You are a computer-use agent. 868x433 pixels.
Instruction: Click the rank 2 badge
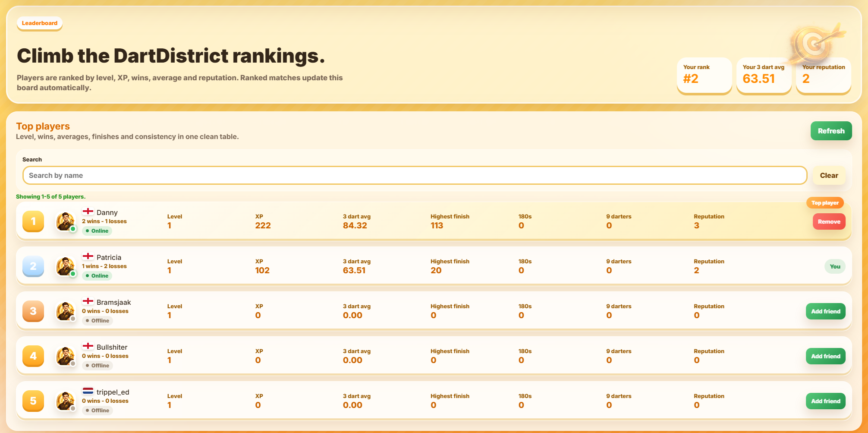tap(33, 266)
